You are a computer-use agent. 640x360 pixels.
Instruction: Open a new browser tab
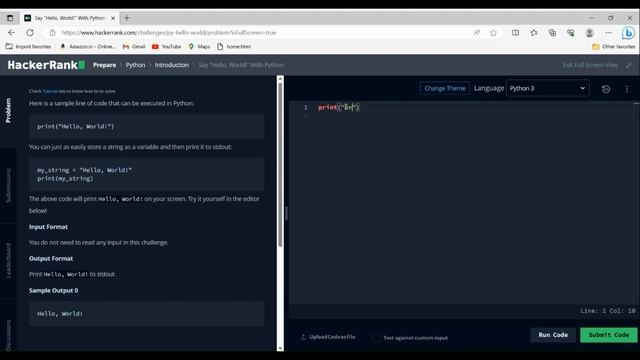coord(127,18)
